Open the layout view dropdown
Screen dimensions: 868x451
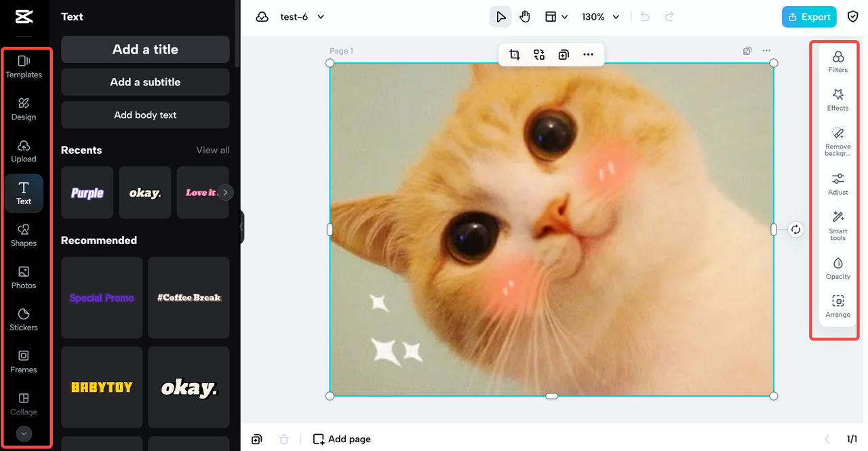click(x=556, y=17)
